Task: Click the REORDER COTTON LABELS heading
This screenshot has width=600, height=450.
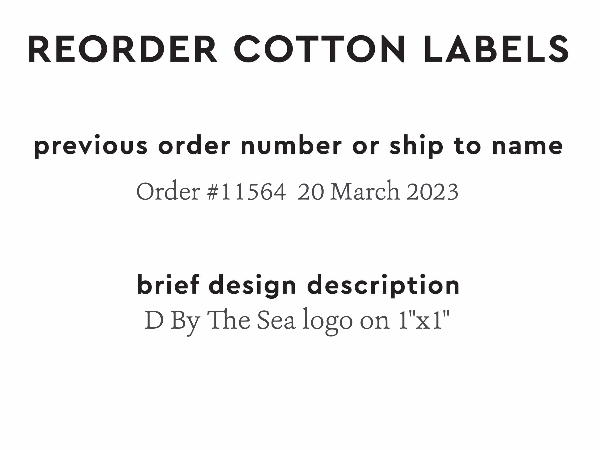Action: [x=298, y=49]
